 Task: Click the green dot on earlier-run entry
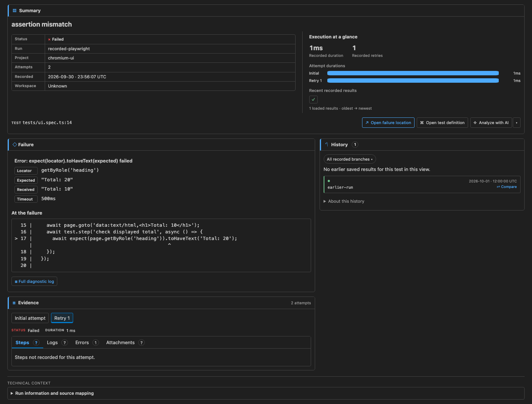tap(329, 181)
